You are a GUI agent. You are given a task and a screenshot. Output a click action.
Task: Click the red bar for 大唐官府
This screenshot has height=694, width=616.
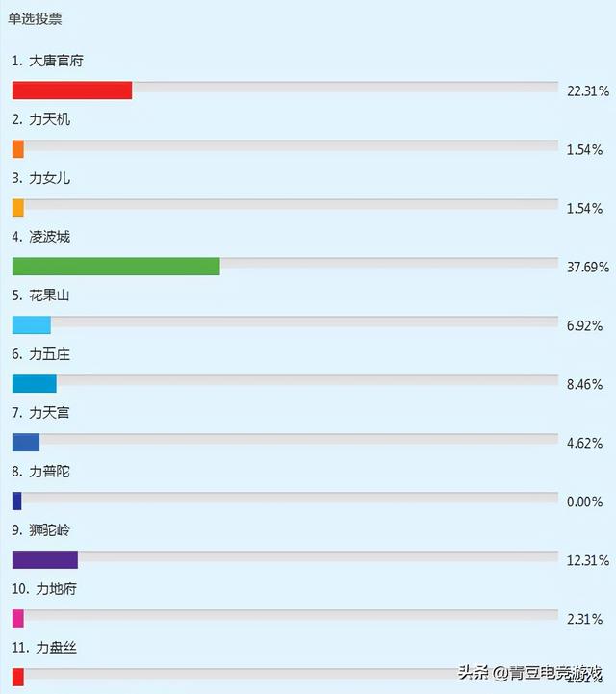click(72, 90)
